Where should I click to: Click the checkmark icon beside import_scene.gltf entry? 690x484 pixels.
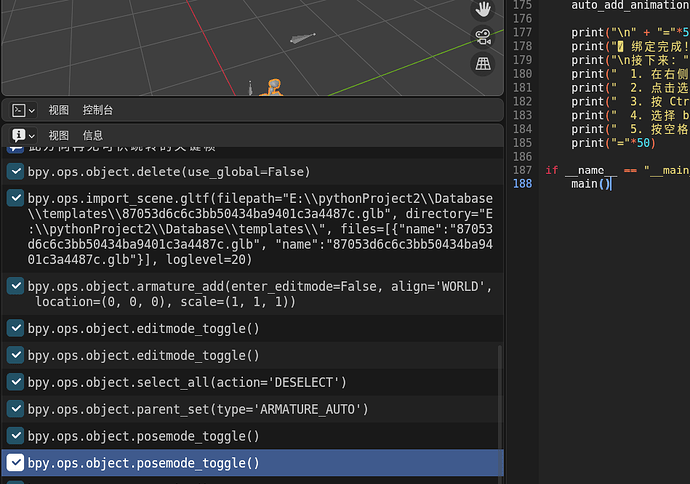pos(15,198)
